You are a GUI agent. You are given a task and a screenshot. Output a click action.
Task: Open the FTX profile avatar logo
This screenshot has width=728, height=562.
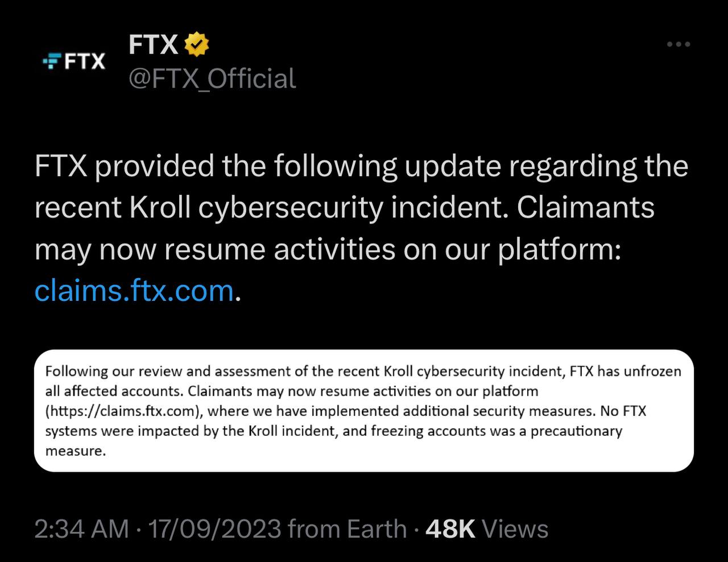75,60
